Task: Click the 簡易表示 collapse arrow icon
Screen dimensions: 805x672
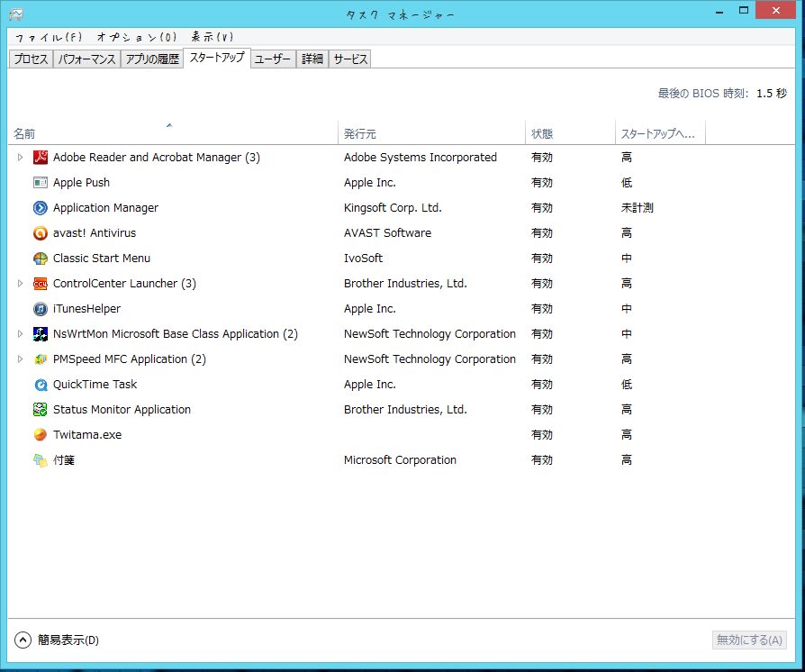Action: pos(23,640)
